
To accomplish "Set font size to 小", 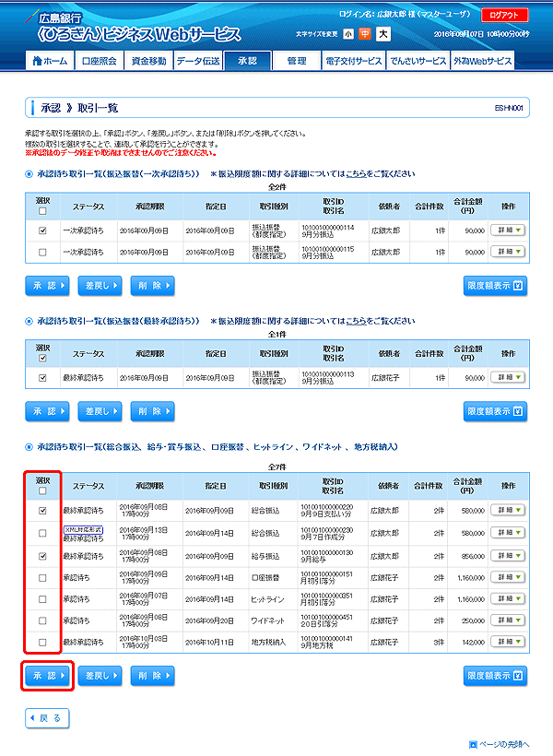I will 348,34.
